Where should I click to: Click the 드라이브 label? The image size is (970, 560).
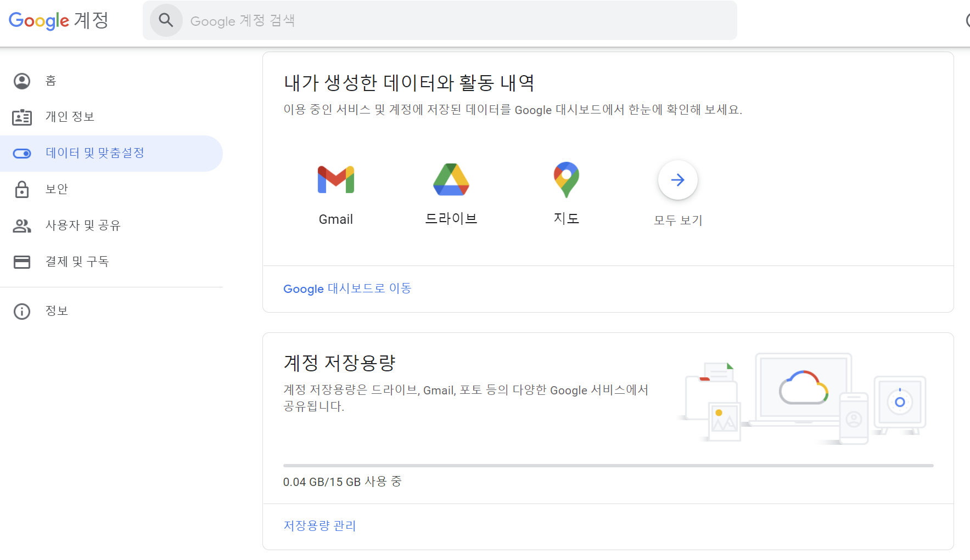pos(451,219)
